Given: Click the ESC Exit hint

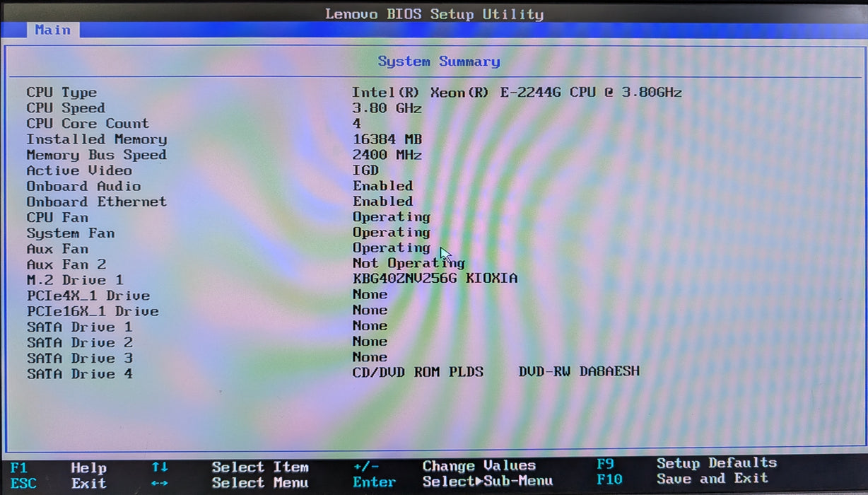Looking at the screenshot, I should tap(58, 484).
